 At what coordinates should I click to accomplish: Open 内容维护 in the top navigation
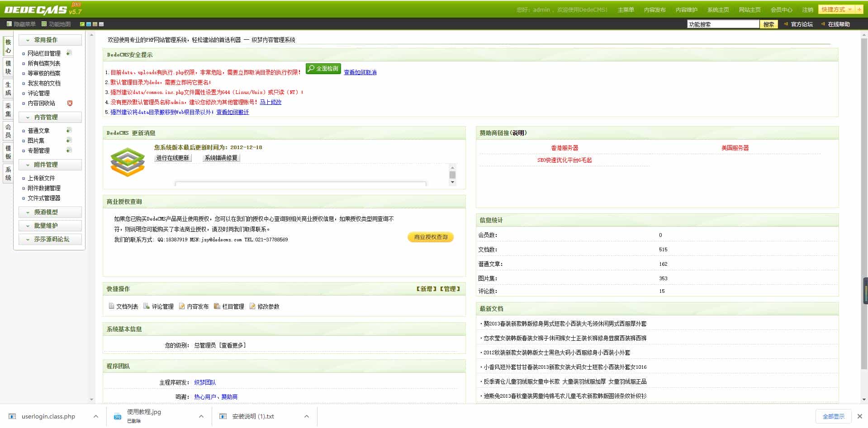point(686,9)
